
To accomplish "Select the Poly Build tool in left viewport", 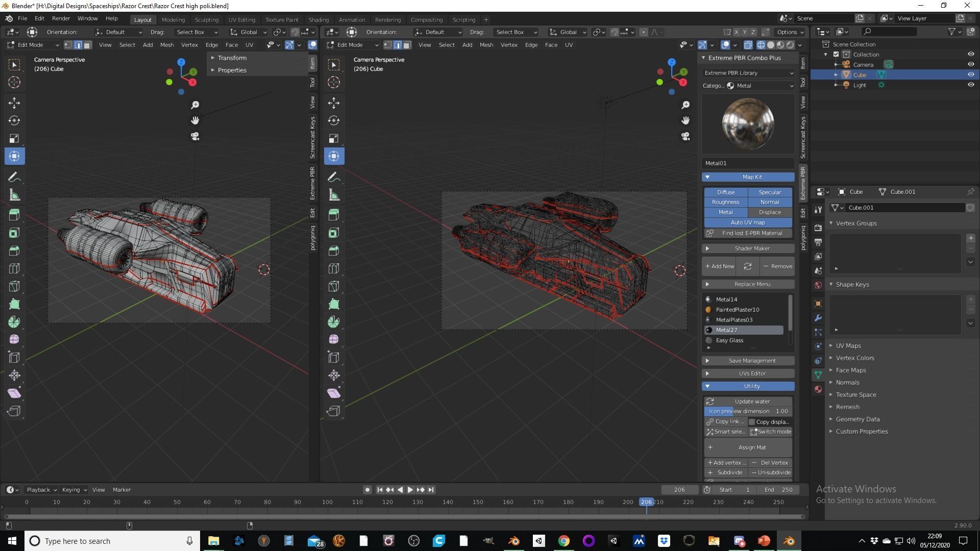I will click(x=14, y=305).
